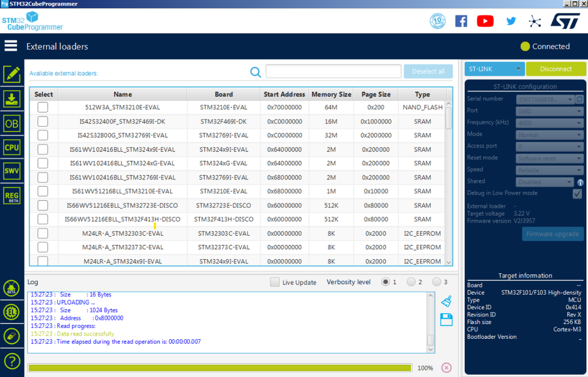Click the loaders table vertical scrollbar
This screenshot has height=377, width=588.
pyautogui.click(x=449, y=118)
